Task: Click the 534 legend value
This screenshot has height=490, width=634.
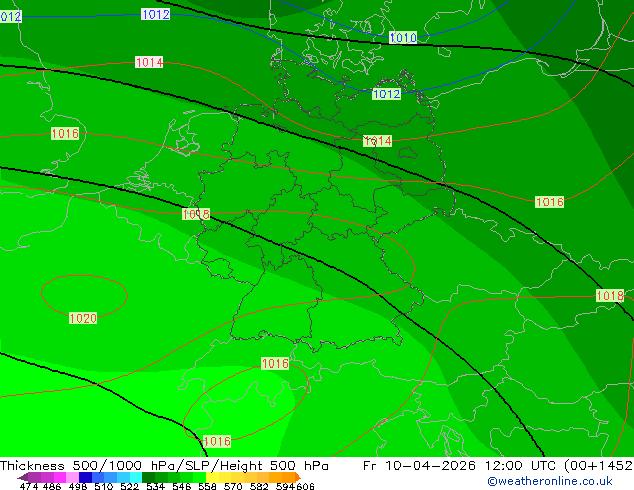Action: [155, 486]
